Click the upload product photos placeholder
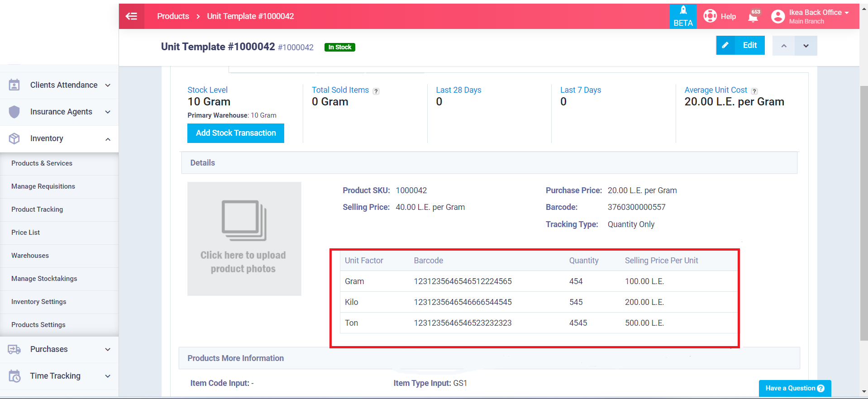Viewport: 868px width, 399px height. click(x=244, y=239)
